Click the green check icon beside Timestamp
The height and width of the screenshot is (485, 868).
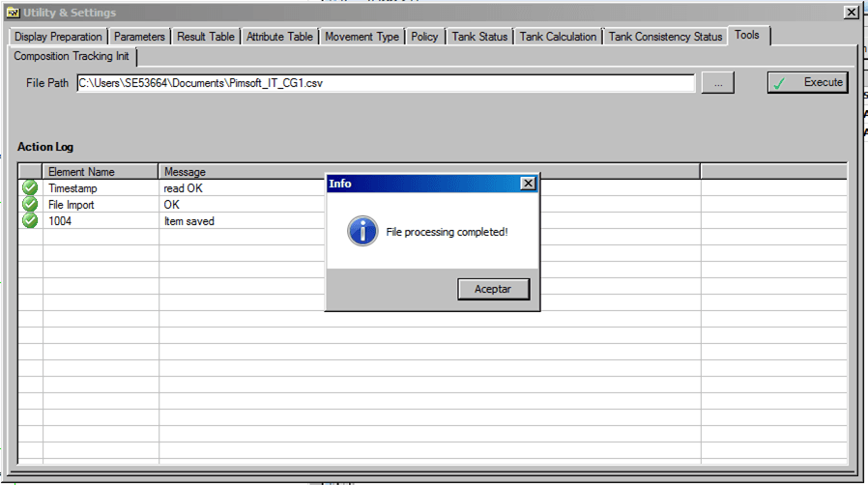(30, 188)
